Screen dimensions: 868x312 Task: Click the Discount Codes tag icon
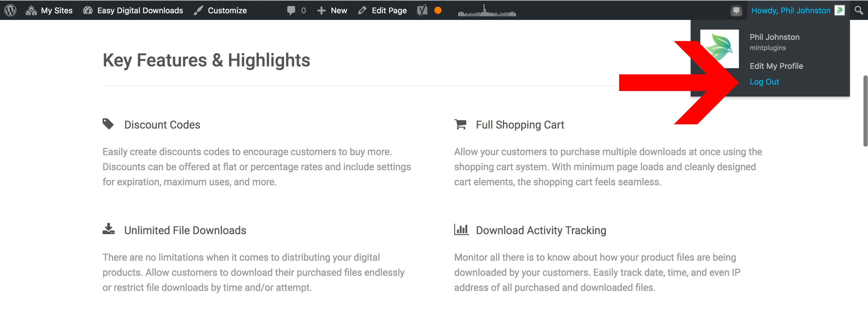pos(108,124)
